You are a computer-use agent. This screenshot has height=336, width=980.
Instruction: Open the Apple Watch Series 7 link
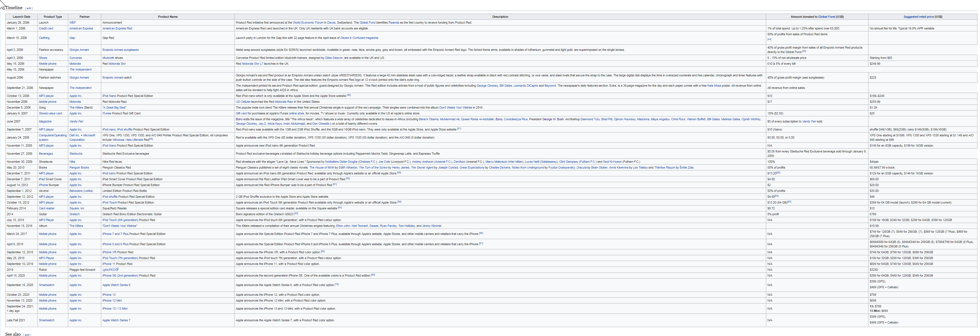(116, 320)
